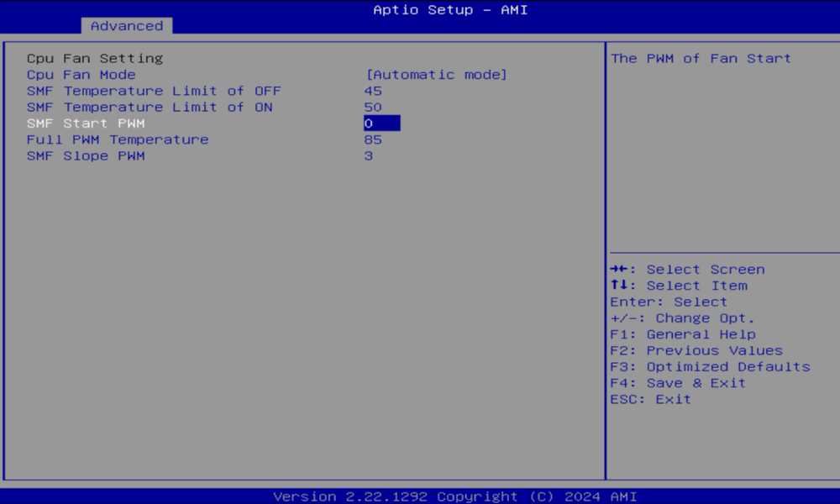Select SMF Temperature Limit of ON row
This screenshot has width=840, height=504.
click(x=150, y=107)
